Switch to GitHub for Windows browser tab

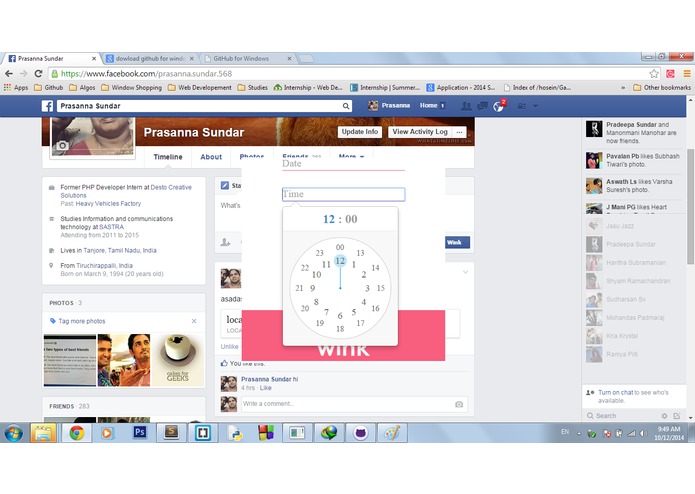[246, 58]
